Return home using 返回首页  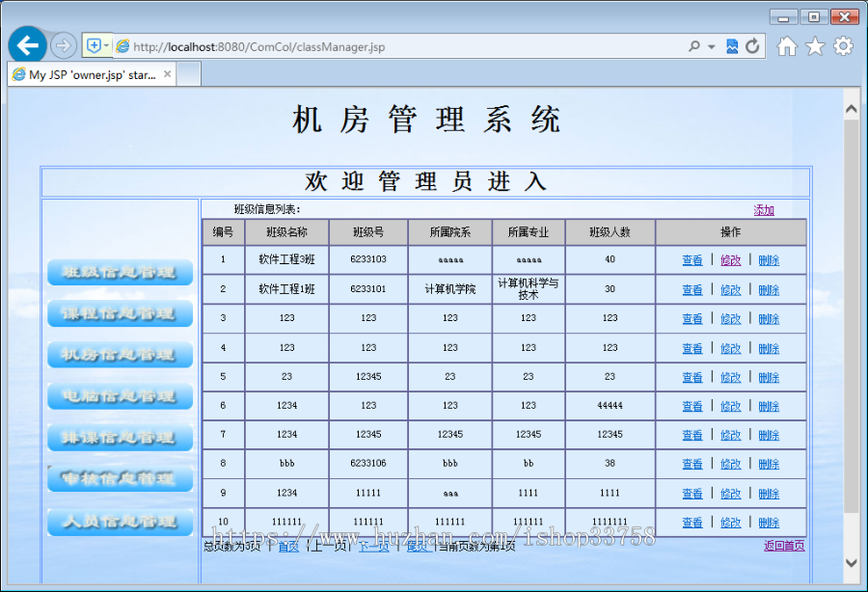785,545
